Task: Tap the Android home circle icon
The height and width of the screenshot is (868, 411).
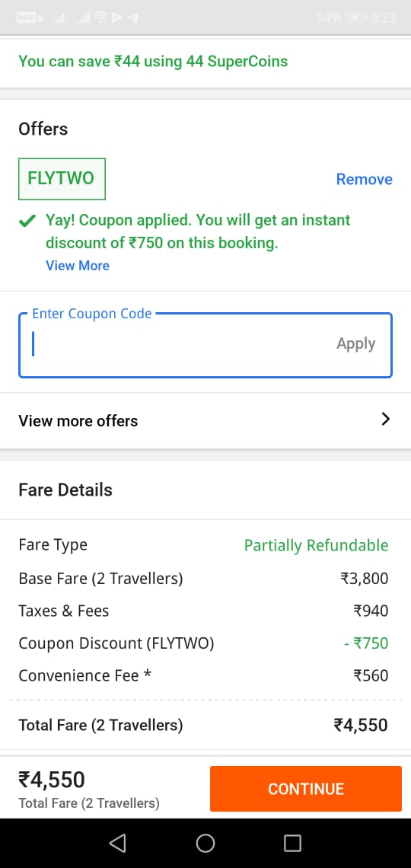Action: click(205, 843)
